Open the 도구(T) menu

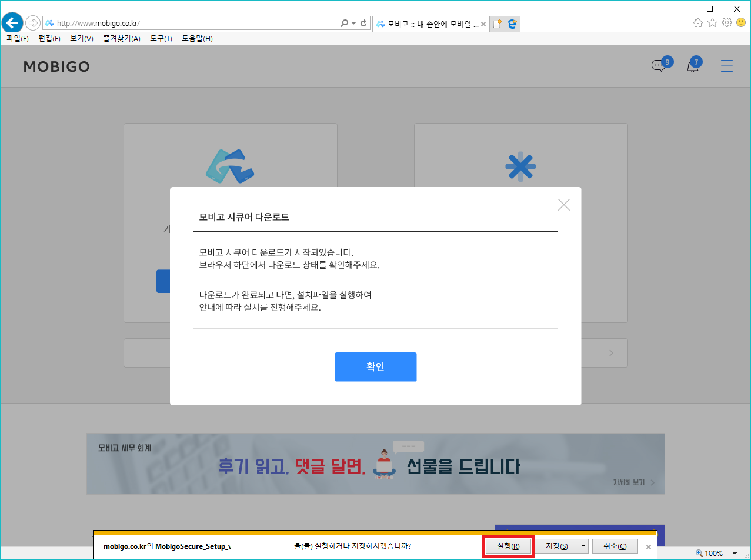pos(161,39)
